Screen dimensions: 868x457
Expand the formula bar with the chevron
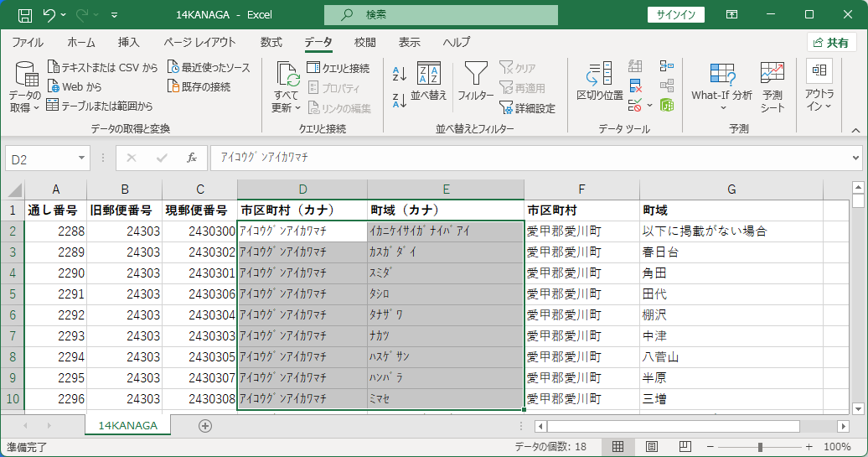pos(855,158)
